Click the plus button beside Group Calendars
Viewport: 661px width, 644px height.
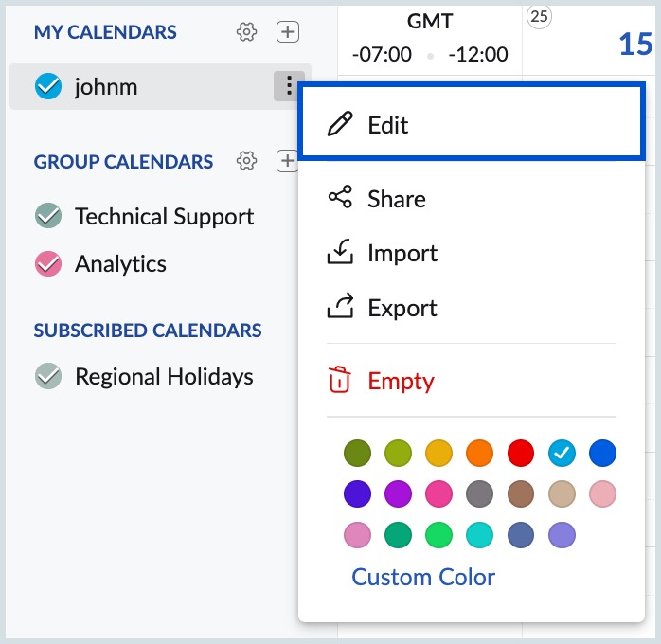click(286, 161)
